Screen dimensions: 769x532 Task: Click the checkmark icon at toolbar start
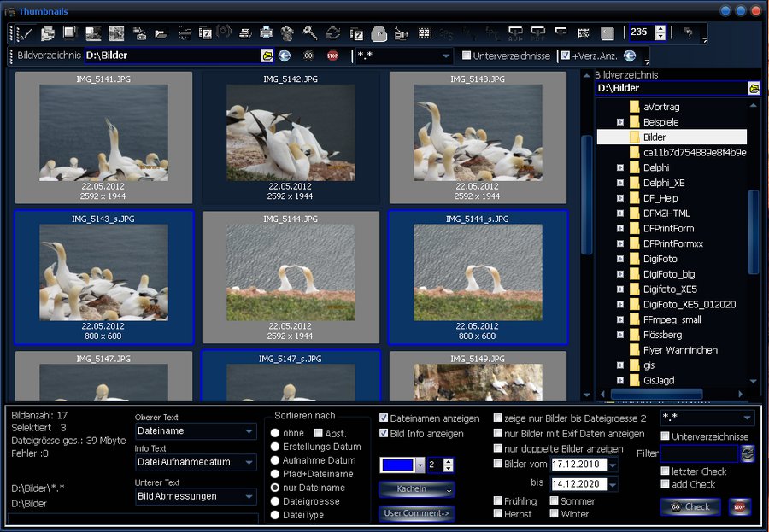coord(24,33)
